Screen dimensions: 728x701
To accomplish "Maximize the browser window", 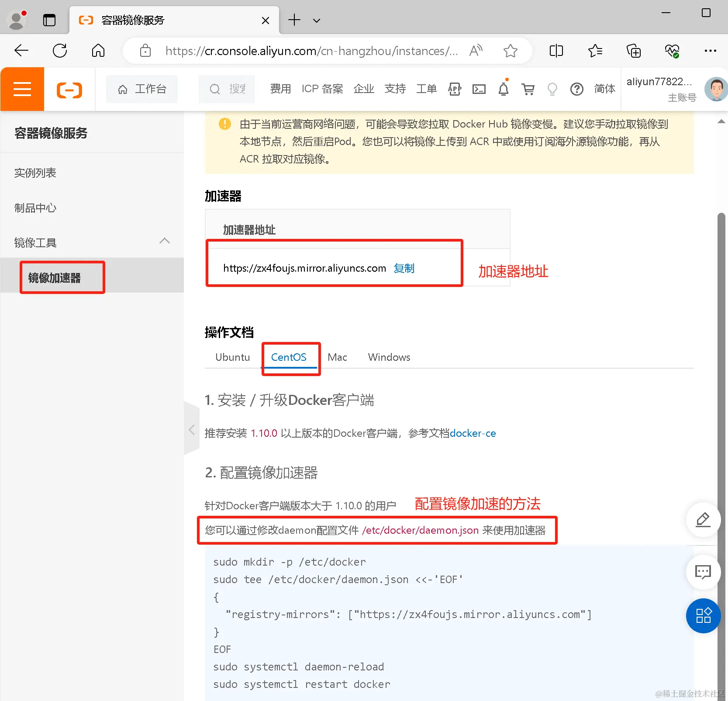I will tap(706, 13).
